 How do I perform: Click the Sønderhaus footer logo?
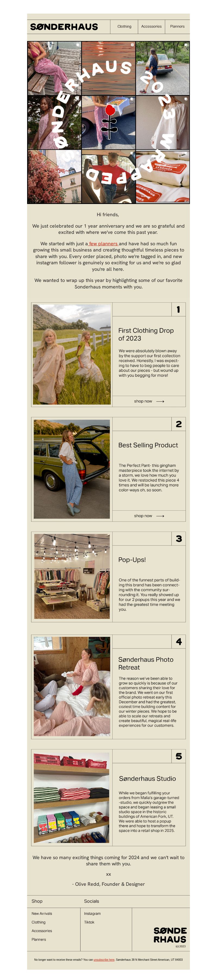point(170,935)
